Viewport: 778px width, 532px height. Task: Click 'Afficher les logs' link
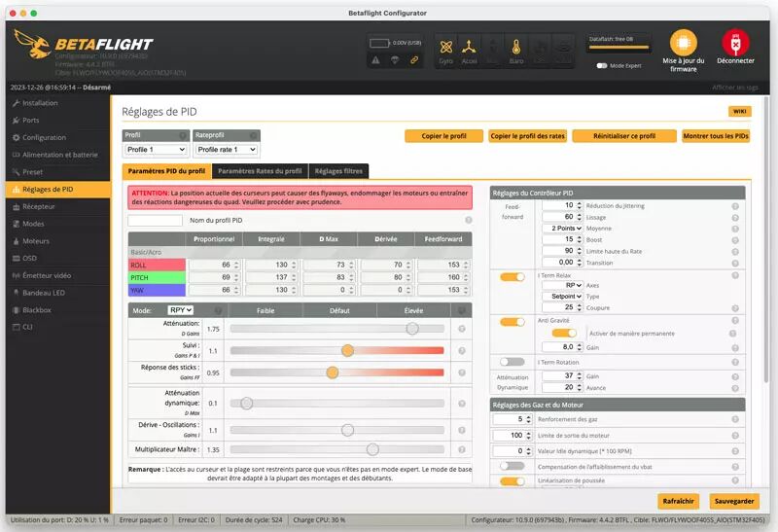point(735,88)
